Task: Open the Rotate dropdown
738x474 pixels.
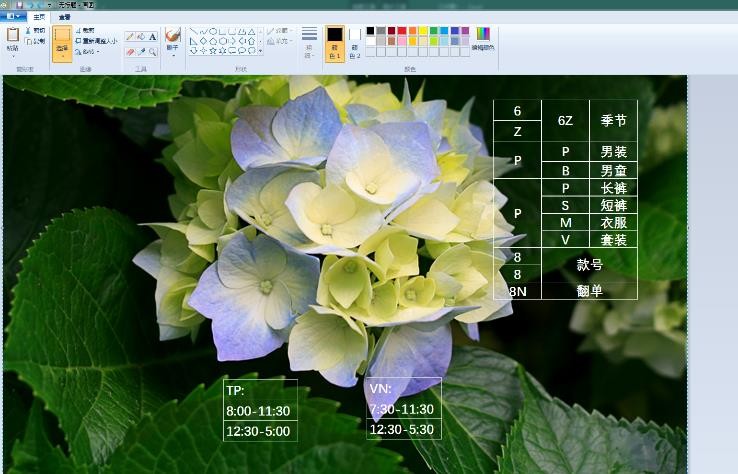Action: coord(87,52)
